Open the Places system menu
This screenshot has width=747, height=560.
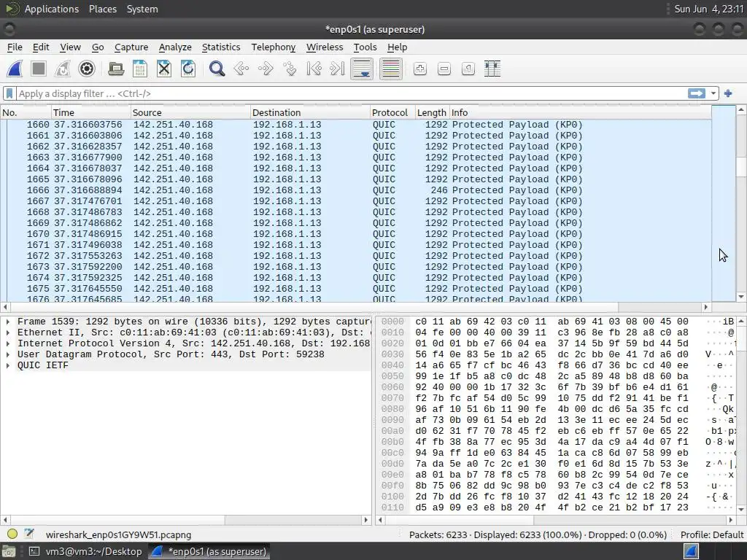(x=102, y=9)
